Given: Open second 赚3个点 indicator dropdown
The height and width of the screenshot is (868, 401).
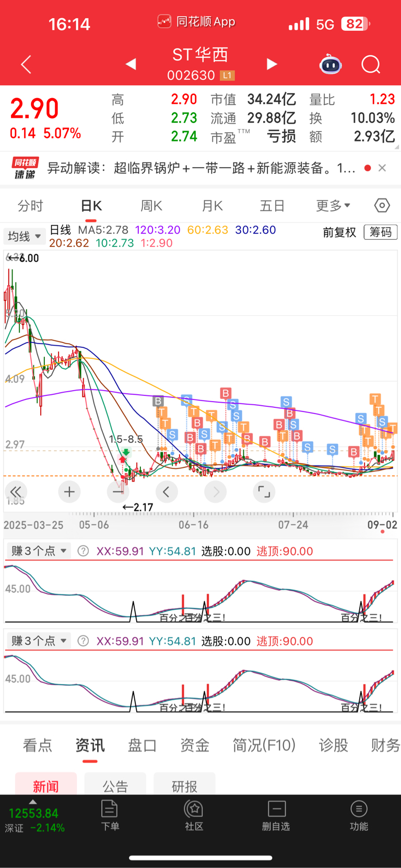Looking at the screenshot, I should (x=38, y=641).
